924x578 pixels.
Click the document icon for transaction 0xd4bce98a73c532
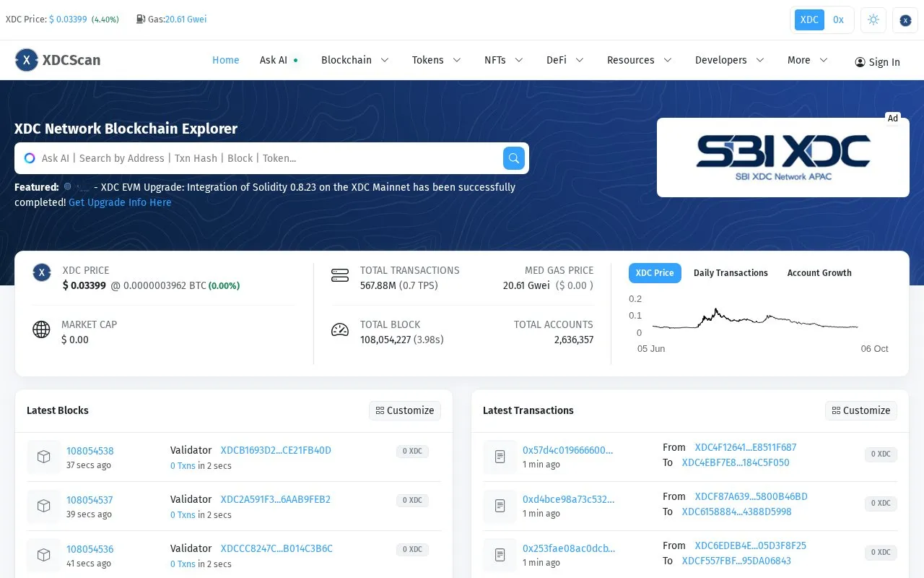click(x=500, y=506)
